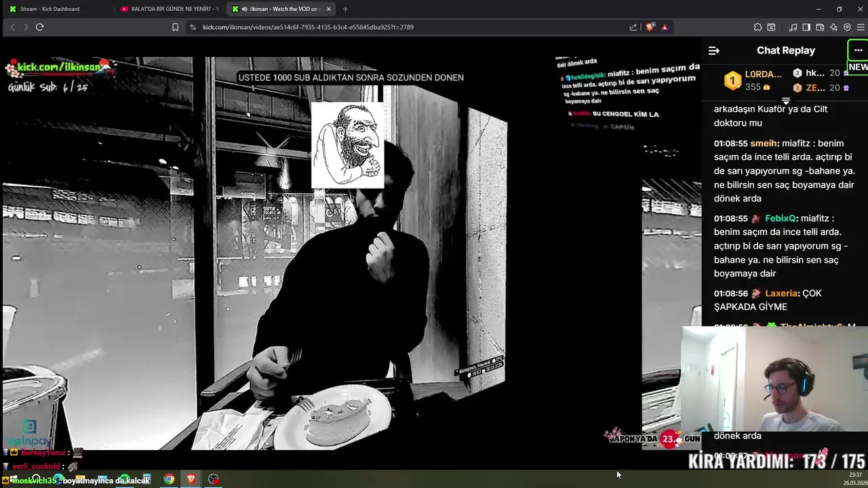Reload the current page
This screenshot has height=488, width=868.
pos(39,27)
